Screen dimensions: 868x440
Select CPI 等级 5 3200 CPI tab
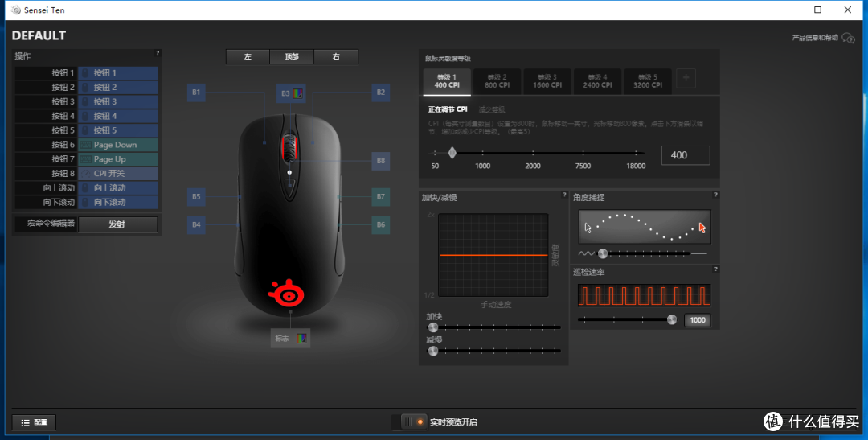(648, 81)
